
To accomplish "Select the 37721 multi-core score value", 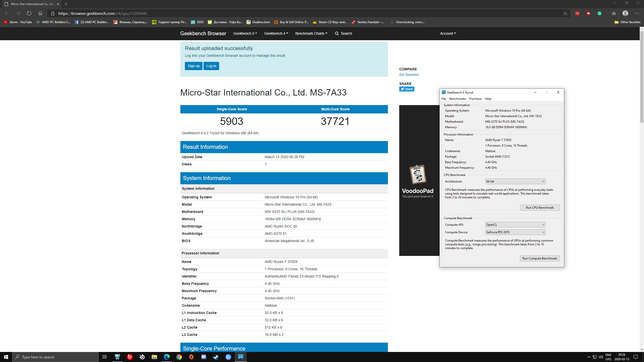I will (x=335, y=121).
